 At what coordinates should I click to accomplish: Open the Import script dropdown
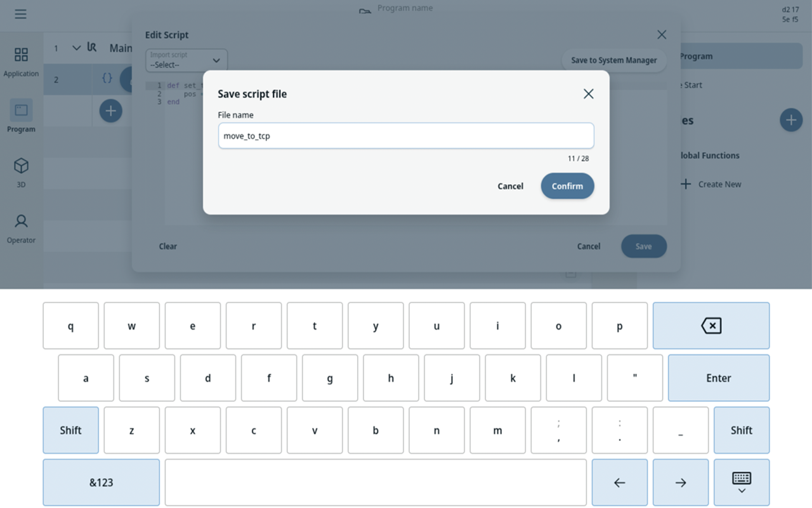click(187, 60)
